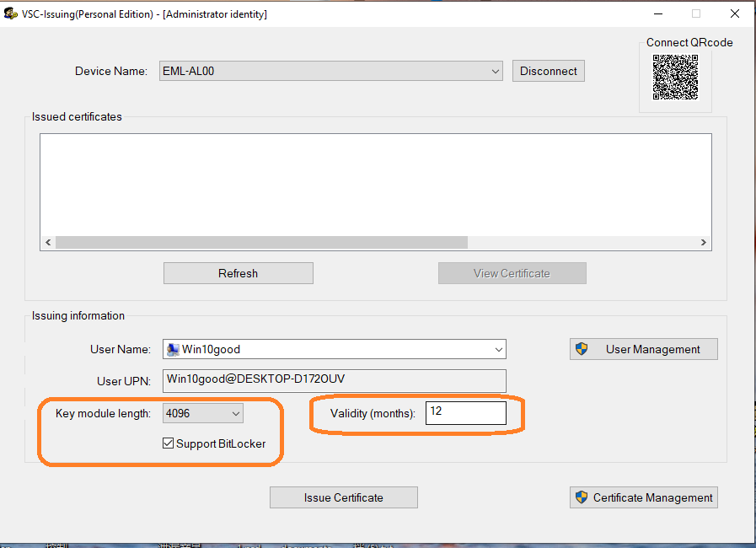Click the Connect QRcode image
756x548 pixels.
[675, 78]
